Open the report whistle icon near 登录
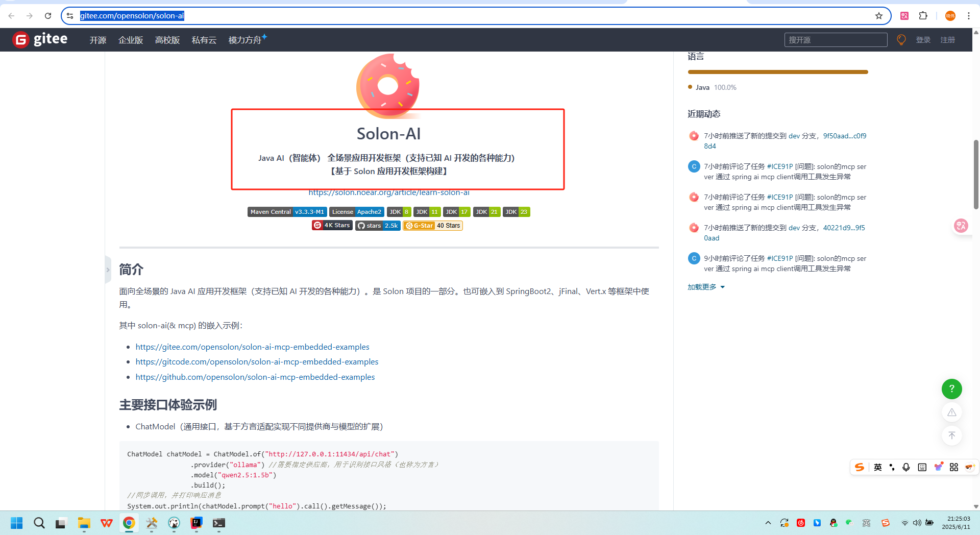Image resolution: width=980 pixels, height=535 pixels. coord(900,39)
